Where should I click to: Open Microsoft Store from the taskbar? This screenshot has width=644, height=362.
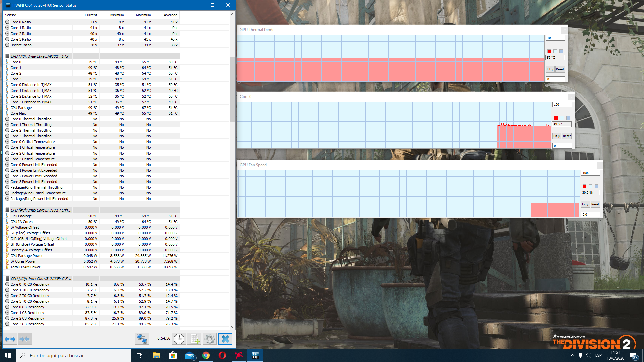pos(173,355)
